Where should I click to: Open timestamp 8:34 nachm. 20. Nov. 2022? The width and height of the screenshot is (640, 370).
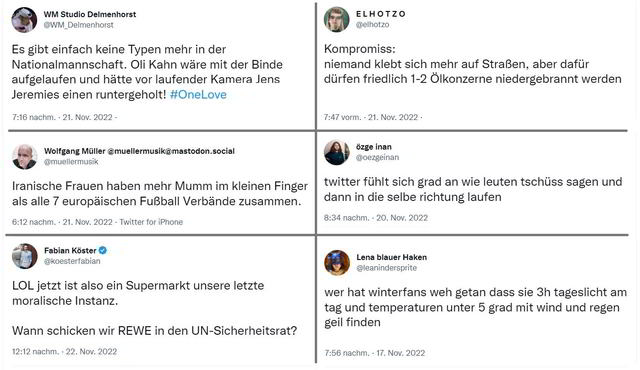(x=376, y=218)
